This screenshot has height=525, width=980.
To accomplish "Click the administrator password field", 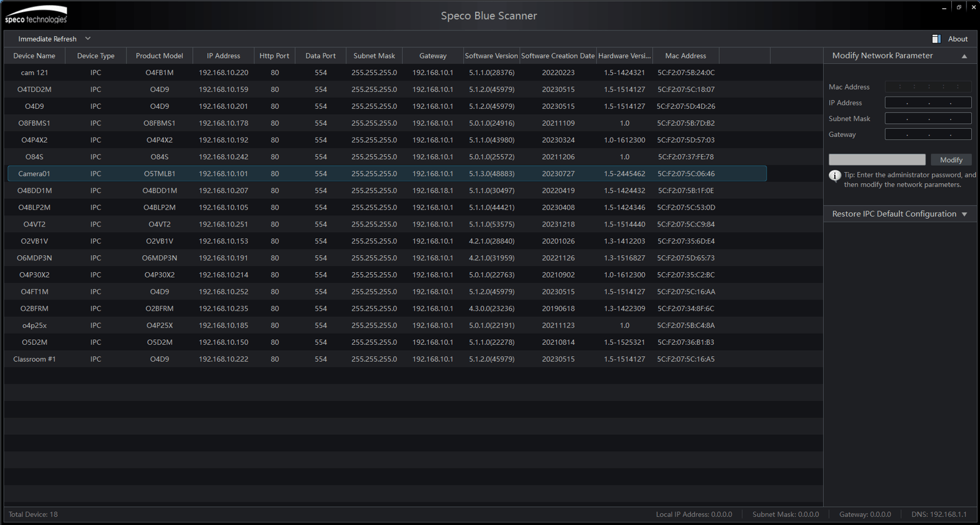I will (876, 160).
